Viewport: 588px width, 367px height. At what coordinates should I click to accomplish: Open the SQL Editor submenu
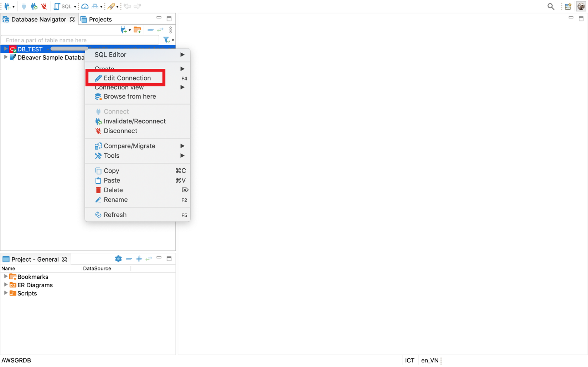click(x=138, y=54)
